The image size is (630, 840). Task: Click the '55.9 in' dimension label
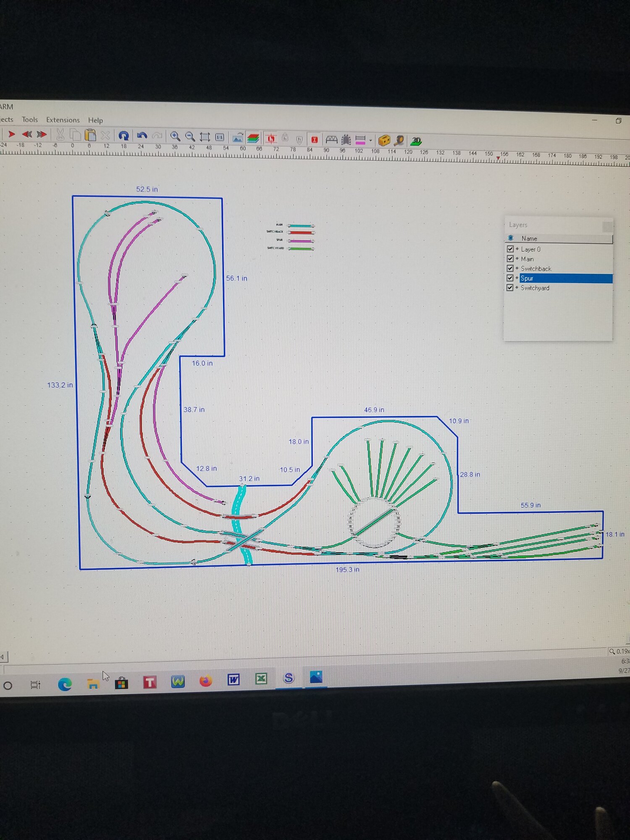[x=531, y=505]
